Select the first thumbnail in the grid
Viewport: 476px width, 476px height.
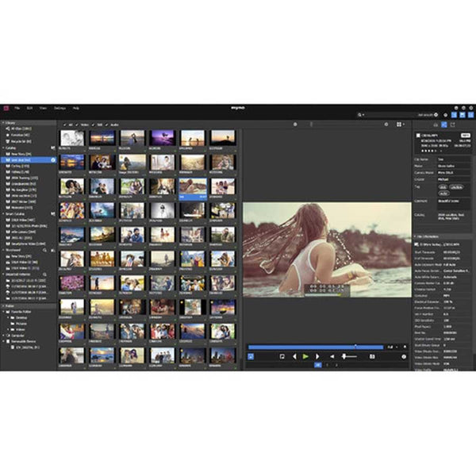click(71, 138)
